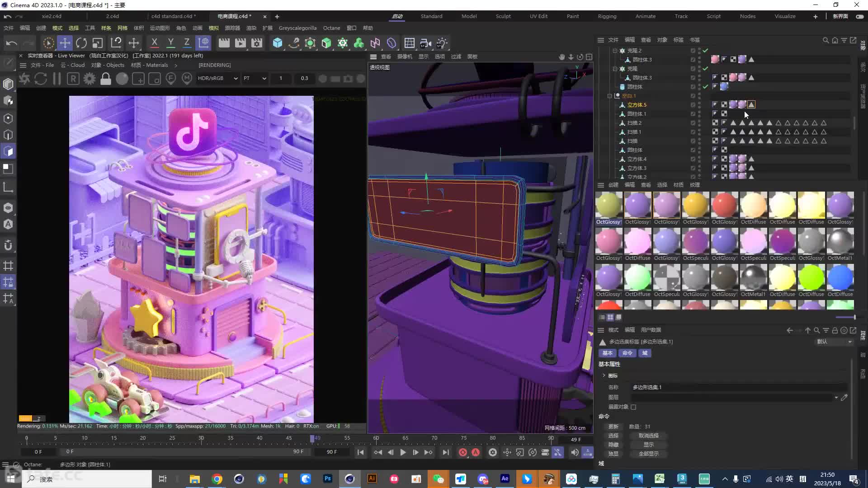This screenshot has height=488, width=868.
Task: Pause Octane render in Live Viewer
Action: click(57, 79)
